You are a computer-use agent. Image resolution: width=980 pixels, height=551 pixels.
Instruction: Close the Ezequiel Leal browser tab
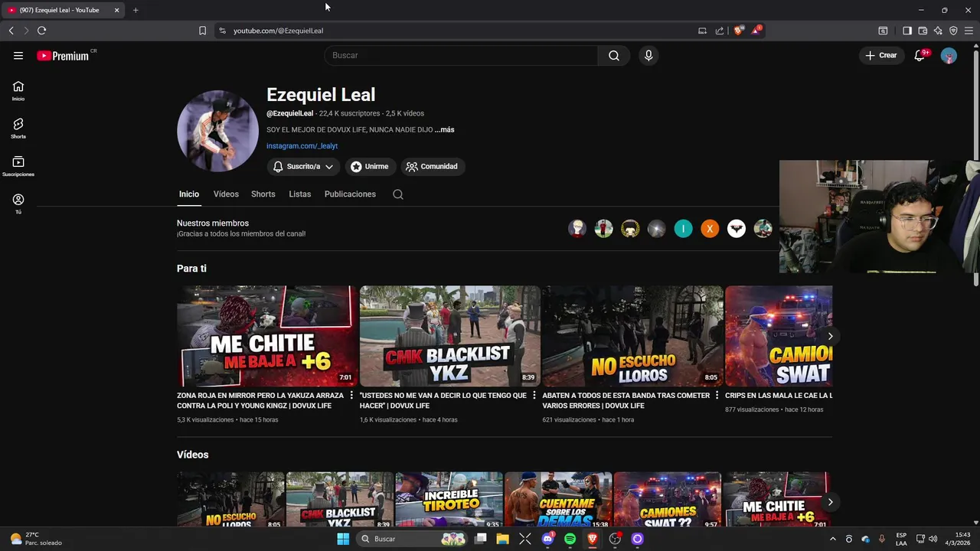point(116,10)
